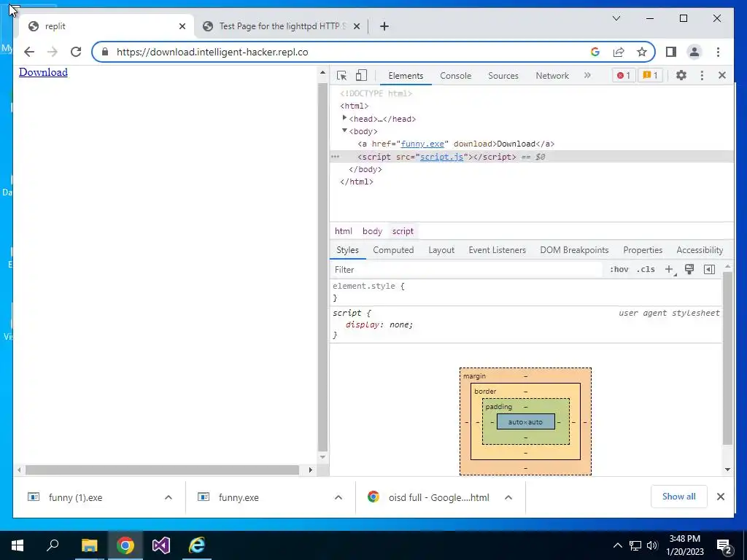The width and height of the screenshot is (747, 560).
Task: Click the ellipsis beside the script row
Action: [x=335, y=157]
